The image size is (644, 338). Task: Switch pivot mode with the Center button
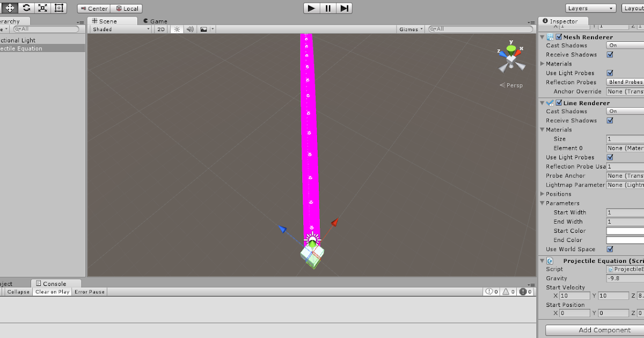pyautogui.click(x=93, y=8)
